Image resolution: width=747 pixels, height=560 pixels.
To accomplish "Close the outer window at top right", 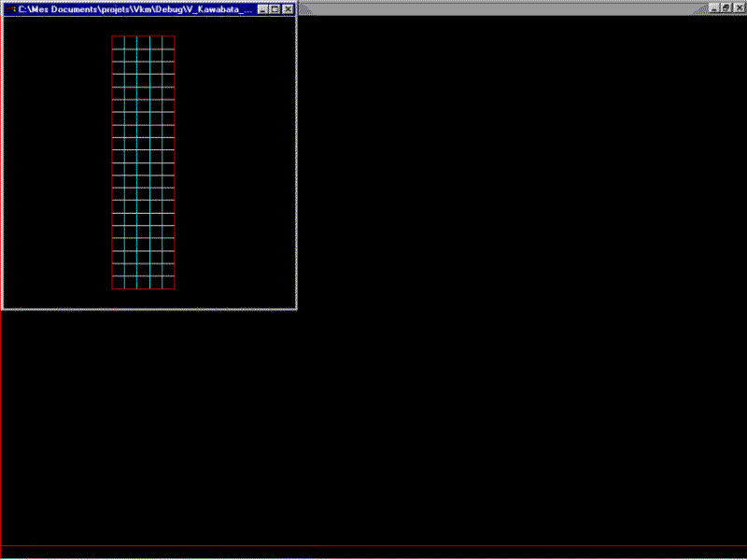I will [739, 7].
